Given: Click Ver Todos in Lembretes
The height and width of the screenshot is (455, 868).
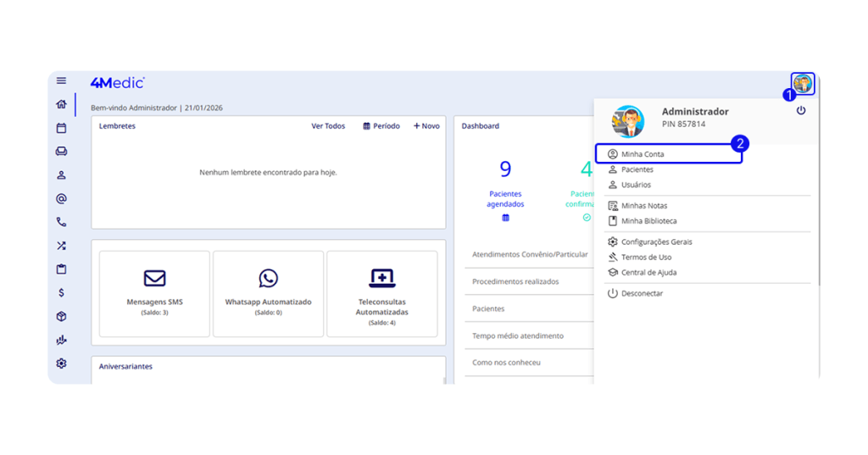Looking at the screenshot, I should (x=328, y=126).
